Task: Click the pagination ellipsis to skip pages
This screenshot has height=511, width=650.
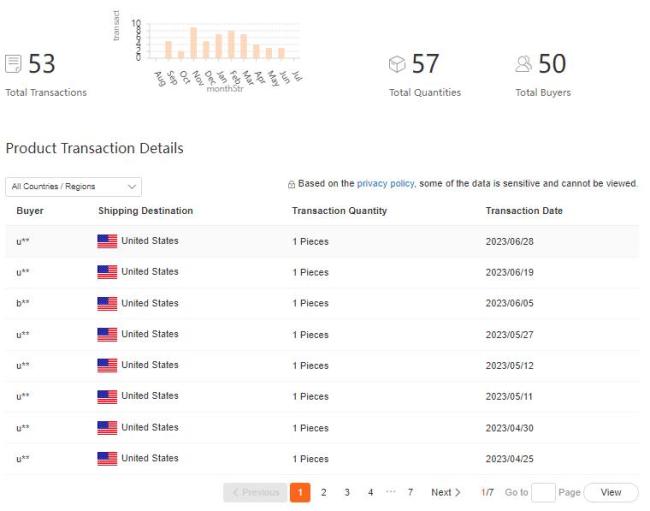Action: (x=390, y=492)
